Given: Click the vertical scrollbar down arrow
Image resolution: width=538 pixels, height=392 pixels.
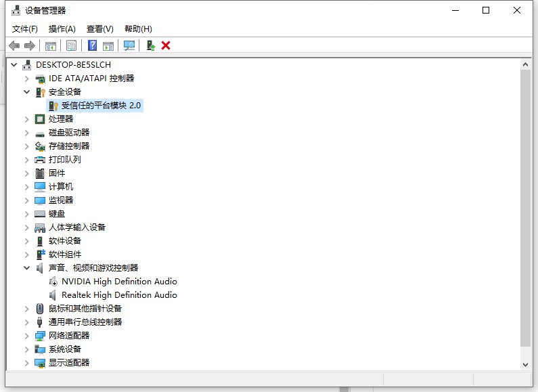Looking at the screenshot, I should click(x=526, y=364).
